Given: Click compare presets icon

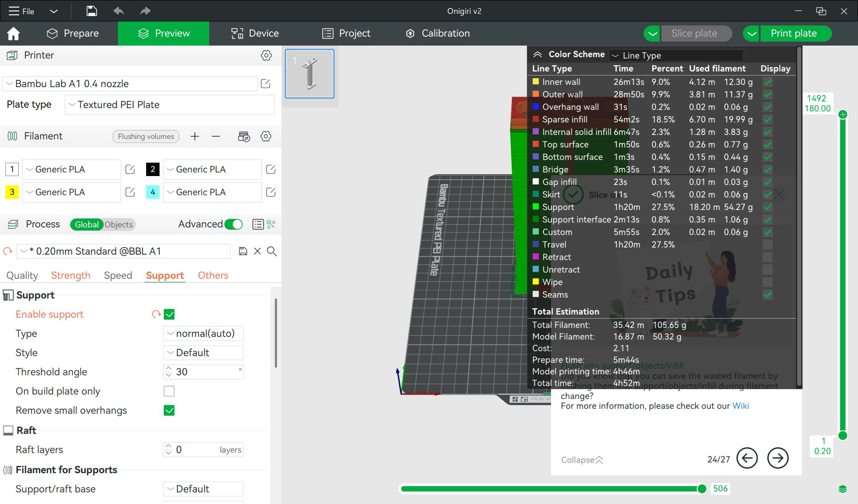Looking at the screenshot, I should [271, 224].
